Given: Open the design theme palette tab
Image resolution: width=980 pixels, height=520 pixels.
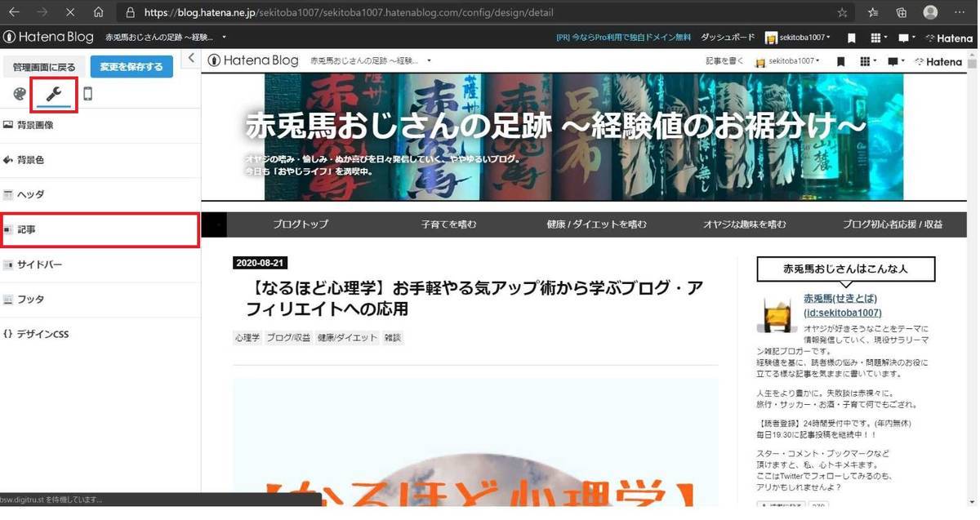Looking at the screenshot, I should pyautogui.click(x=20, y=94).
